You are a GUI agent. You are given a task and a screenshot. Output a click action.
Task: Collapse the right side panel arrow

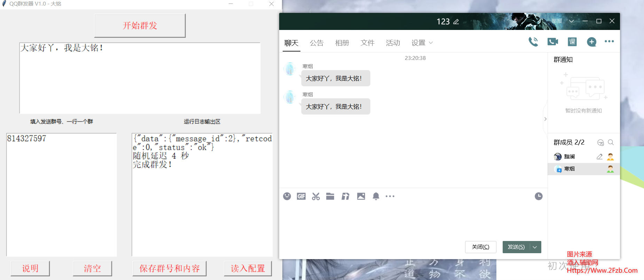(x=545, y=119)
